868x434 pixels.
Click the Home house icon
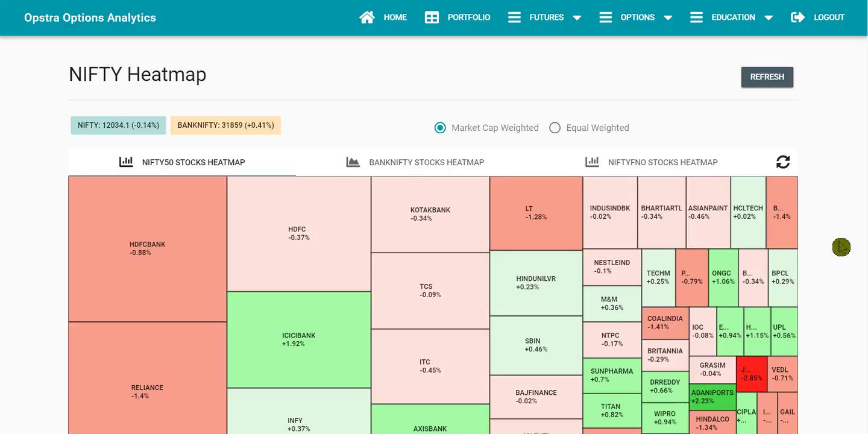367,17
